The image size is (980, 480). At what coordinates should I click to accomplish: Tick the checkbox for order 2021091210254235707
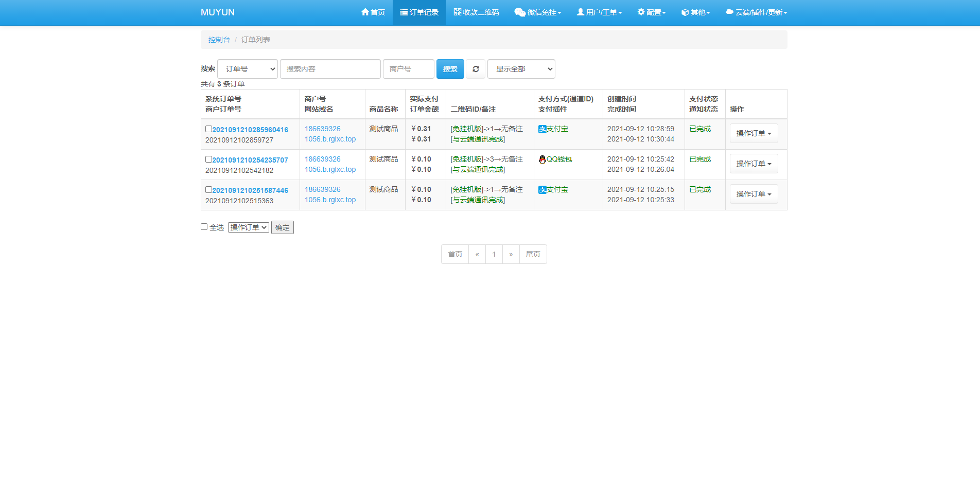208,159
